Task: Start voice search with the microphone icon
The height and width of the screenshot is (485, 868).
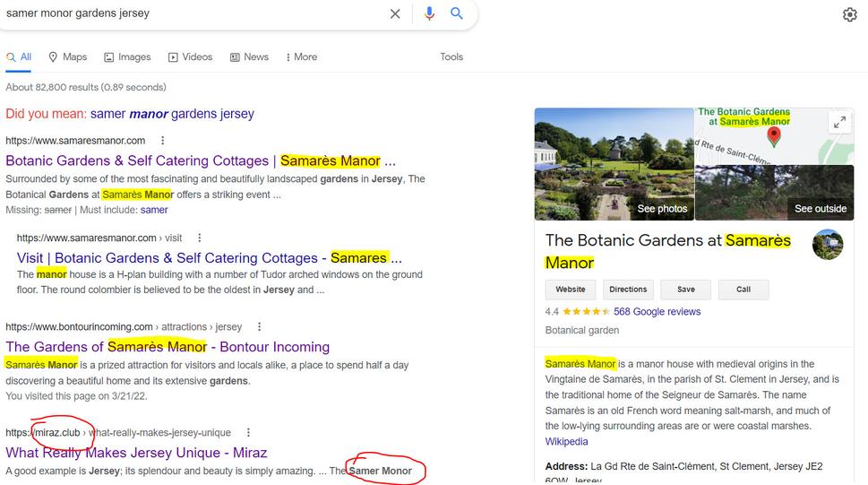Action: 429,13
